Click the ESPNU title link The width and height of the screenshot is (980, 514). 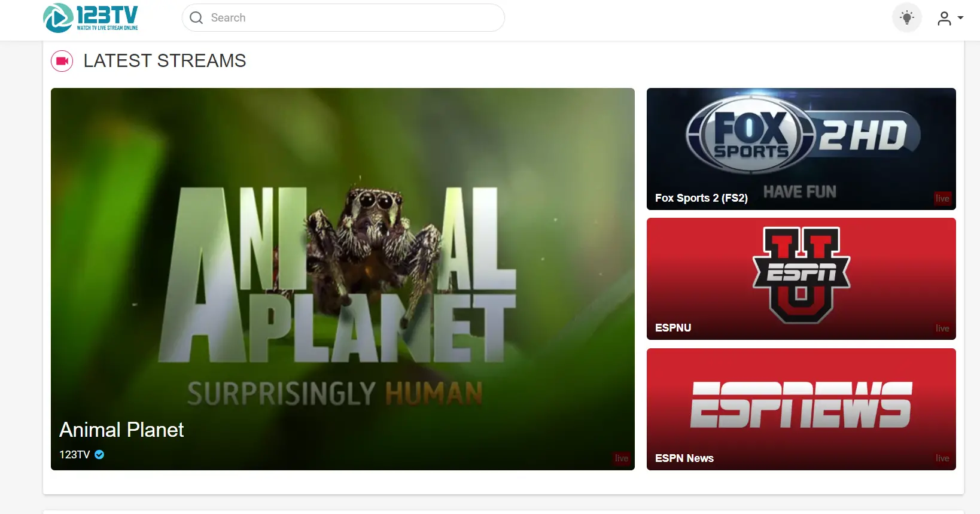[673, 328]
